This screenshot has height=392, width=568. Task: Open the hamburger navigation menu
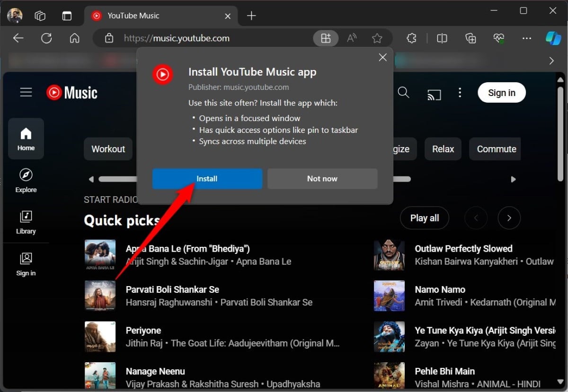click(x=26, y=92)
